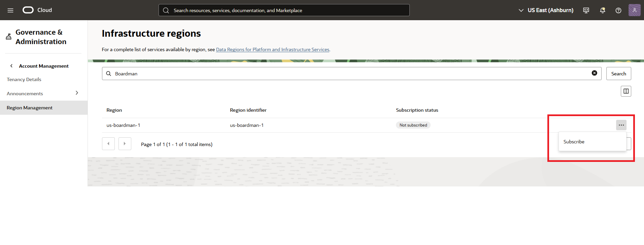Open Data Regions for Platform link

click(272, 49)
